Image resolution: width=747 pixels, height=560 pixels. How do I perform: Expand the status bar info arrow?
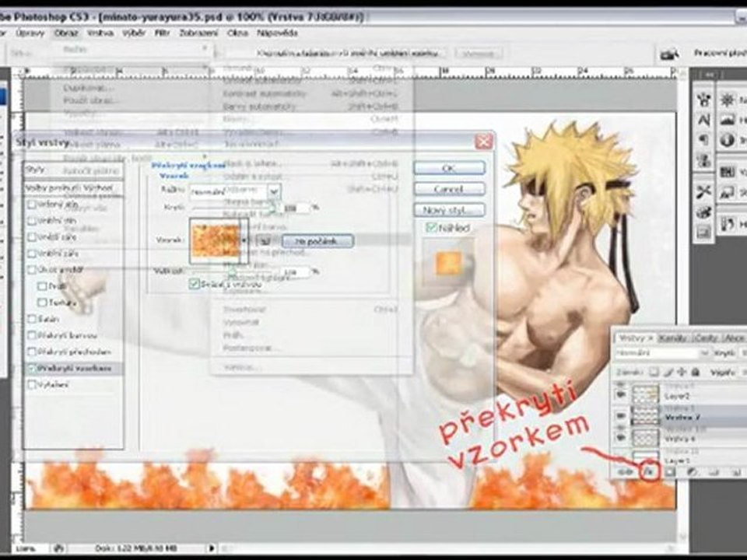(x=212, y=548)
